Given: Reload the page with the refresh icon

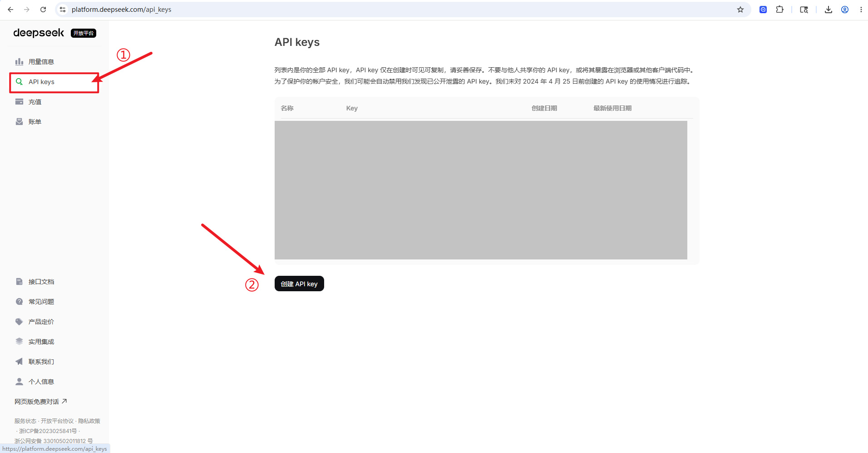Looking at the screenshot, I should click(43, 10).
